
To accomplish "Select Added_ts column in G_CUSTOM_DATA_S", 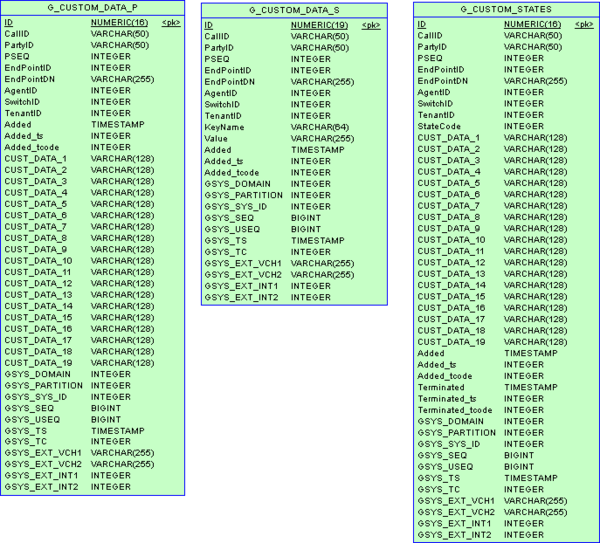I will click(x=224, y=161).
